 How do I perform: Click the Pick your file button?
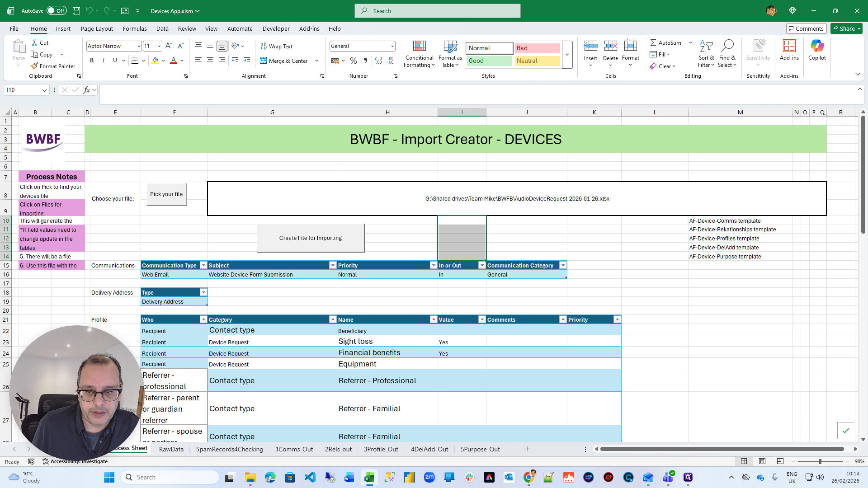coord(166,194)
